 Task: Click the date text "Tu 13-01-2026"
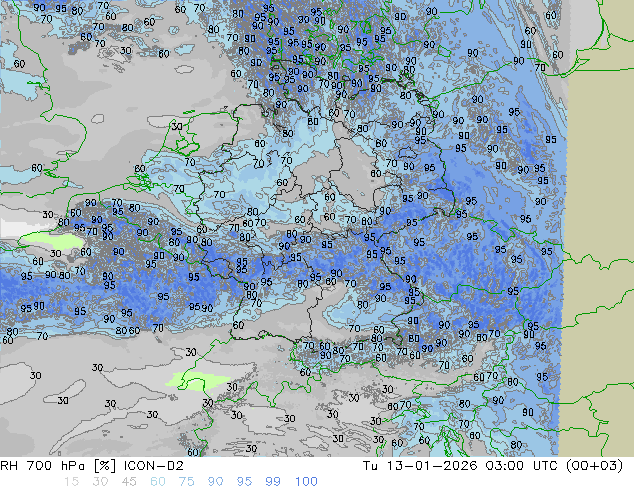pos(420,466)
